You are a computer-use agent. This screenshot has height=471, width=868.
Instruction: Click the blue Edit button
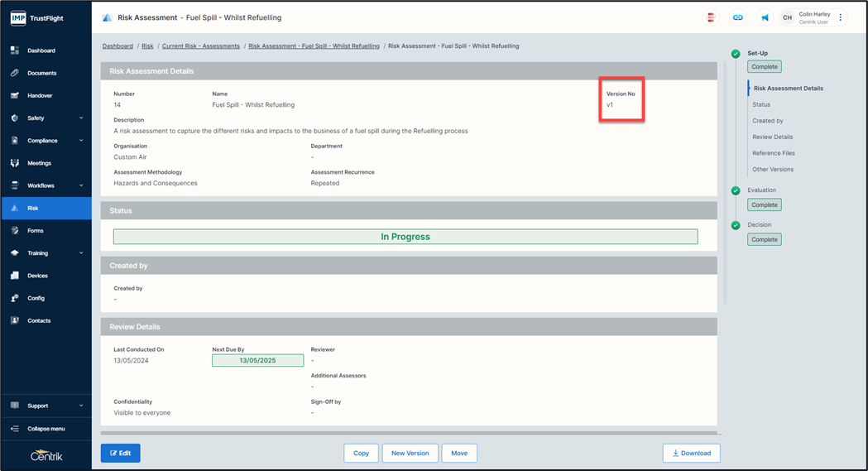(120, 453)
